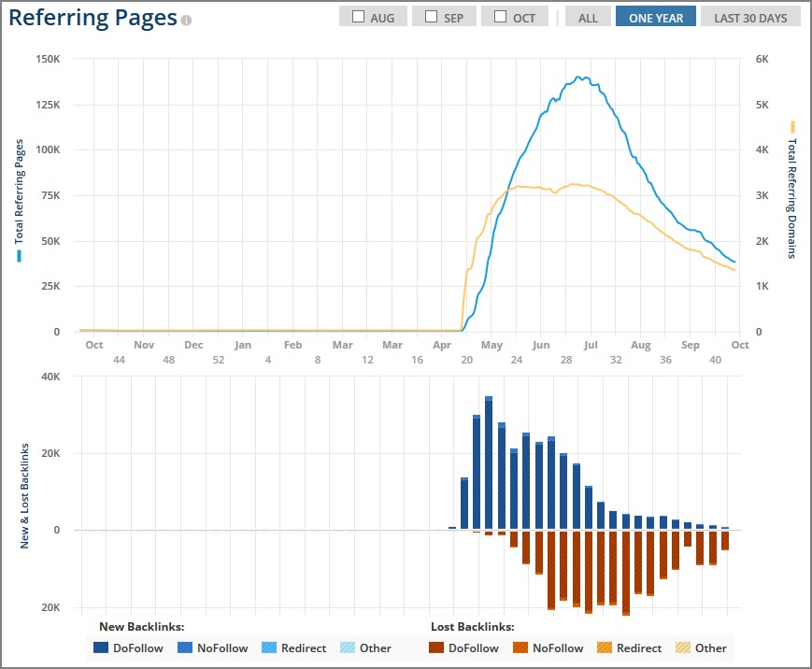The height and width of the screenshot is (669, 812).
Task: Toggle New Backlinks Redirect legend swatch
Action: pos(269,648)
